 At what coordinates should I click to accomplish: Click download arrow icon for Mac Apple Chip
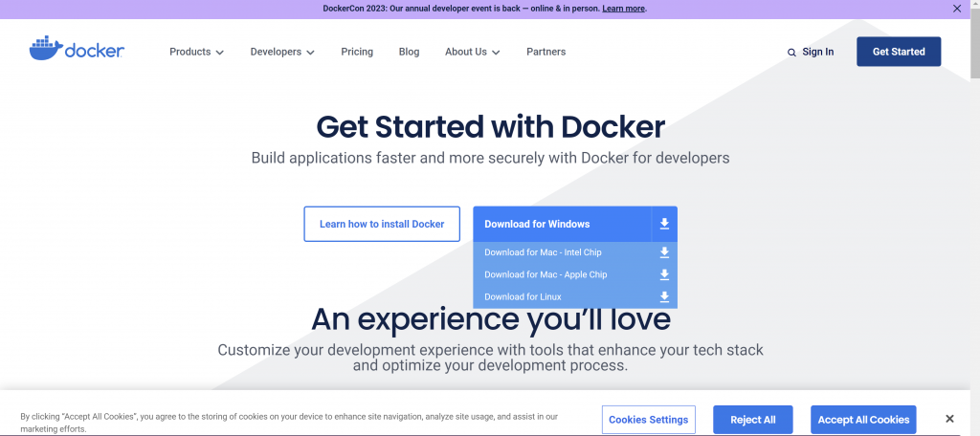pyautogui.click(x=664, y=274)
